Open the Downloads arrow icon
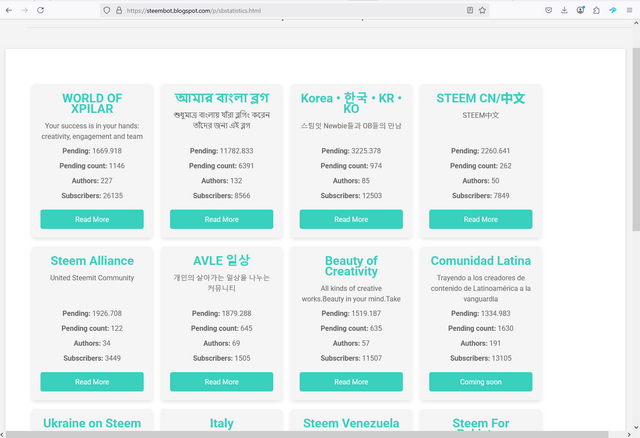640x438 pixels. 564,10
